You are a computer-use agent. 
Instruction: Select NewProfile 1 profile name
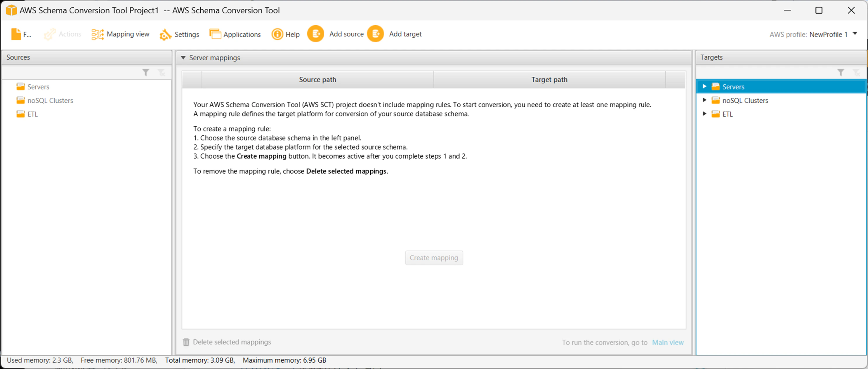(828, 34)
